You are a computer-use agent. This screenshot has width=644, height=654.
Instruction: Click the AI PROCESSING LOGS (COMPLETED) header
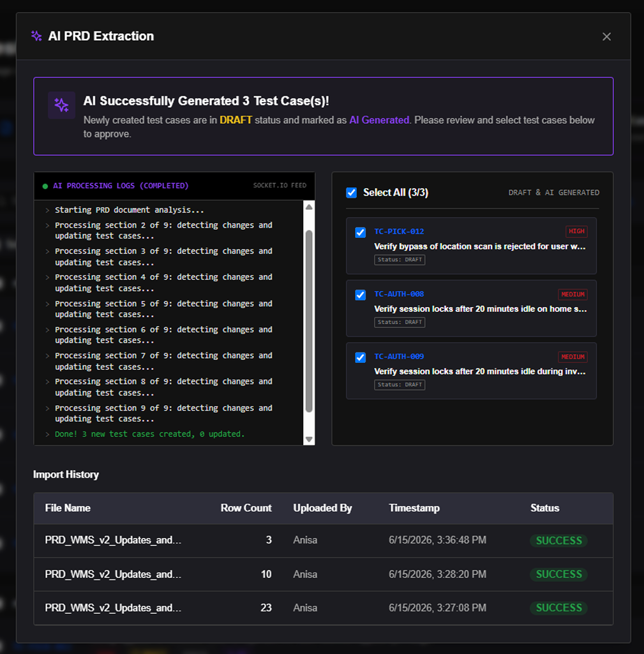click(121, 186)
